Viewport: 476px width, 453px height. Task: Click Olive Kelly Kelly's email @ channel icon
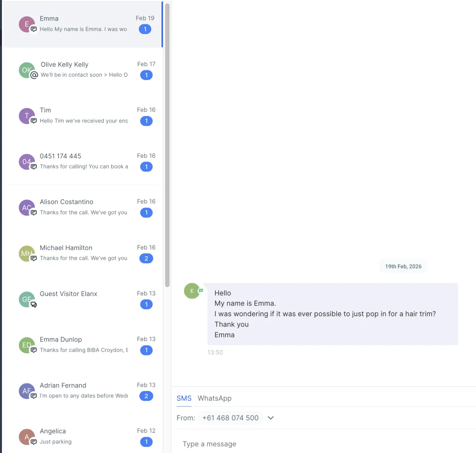34,75
